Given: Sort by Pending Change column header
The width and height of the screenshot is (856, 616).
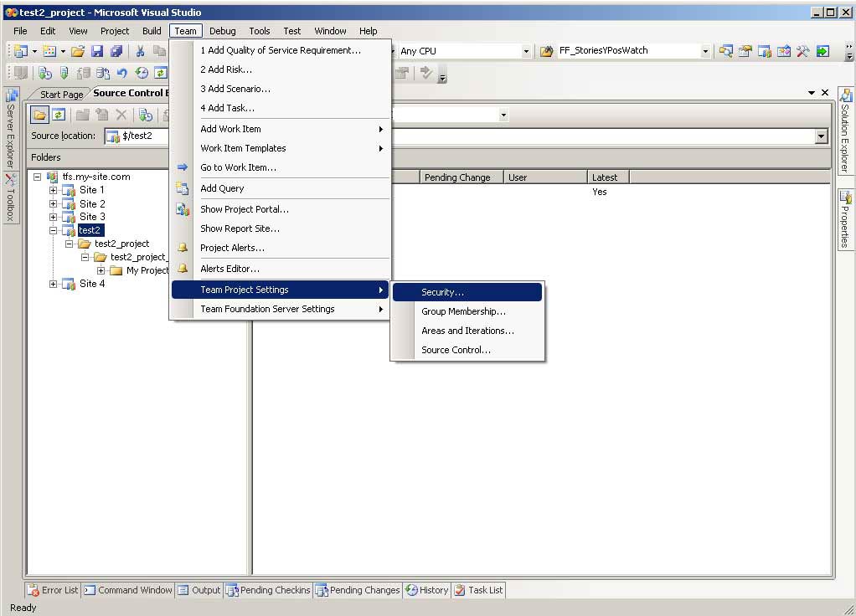Looking at the screenshot, I should click(x=462, y=177).
